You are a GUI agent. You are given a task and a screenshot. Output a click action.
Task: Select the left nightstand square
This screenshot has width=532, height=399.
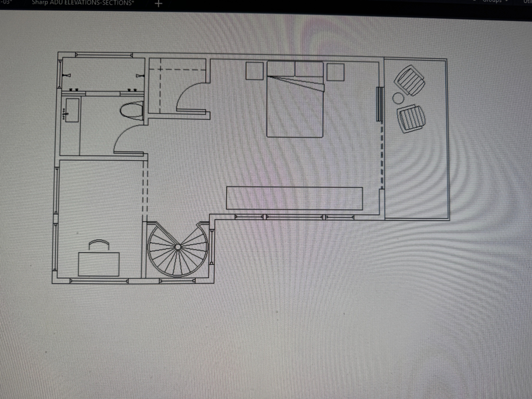coord(254,71)
